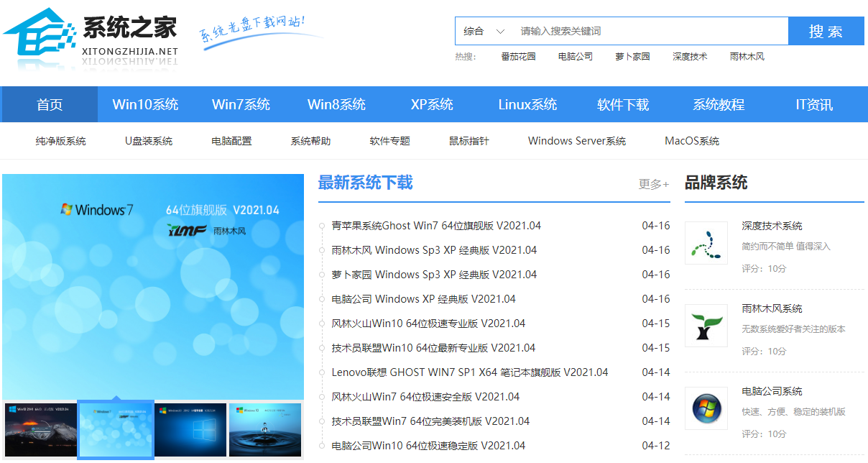Open 风林火山Win10 64位极速专业版 entry
This screenshot has width=868, height=463.
point(428,324)
